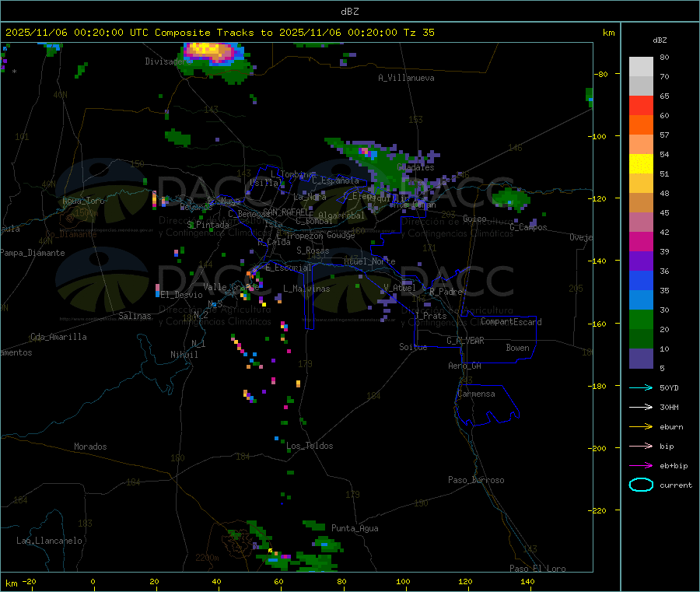Click the Nihuil place label
700x592 pixels.
[184, 355]
